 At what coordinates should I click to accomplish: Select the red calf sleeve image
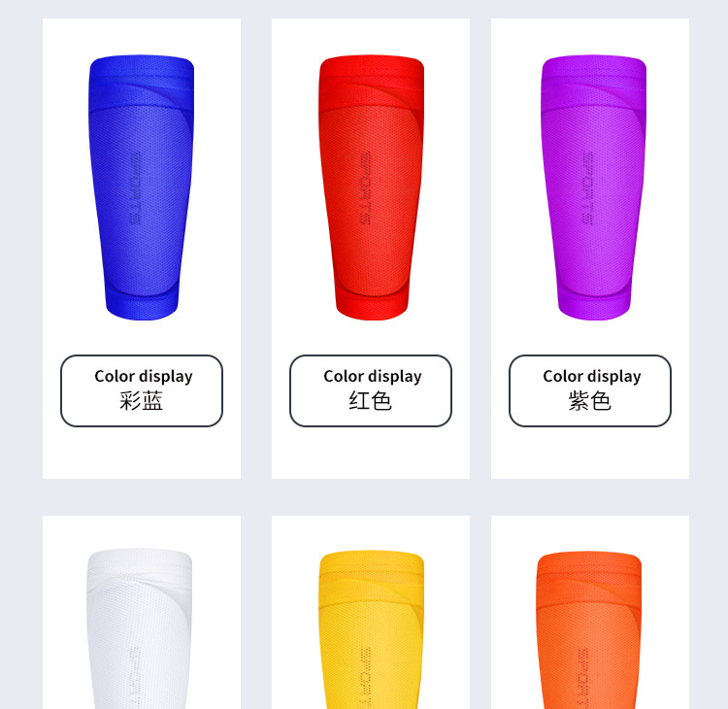click(x=371, y=187)
